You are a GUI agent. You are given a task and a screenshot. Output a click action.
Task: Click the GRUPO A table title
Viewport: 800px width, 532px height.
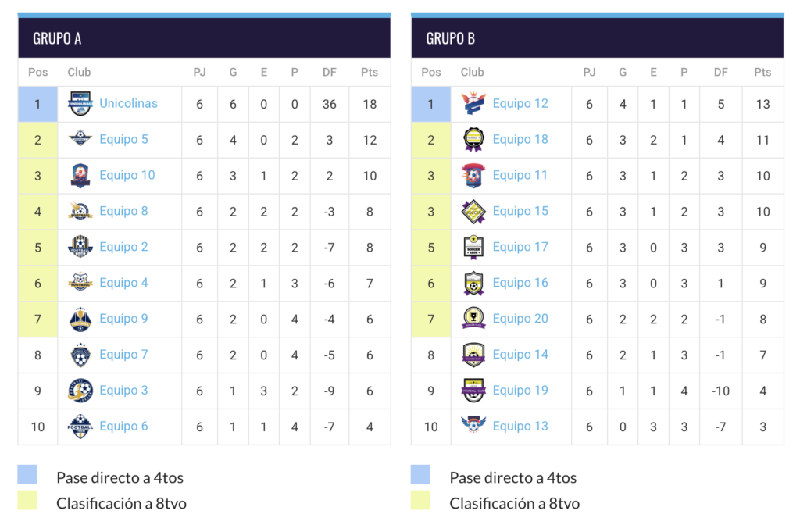[x=57, y=38]
